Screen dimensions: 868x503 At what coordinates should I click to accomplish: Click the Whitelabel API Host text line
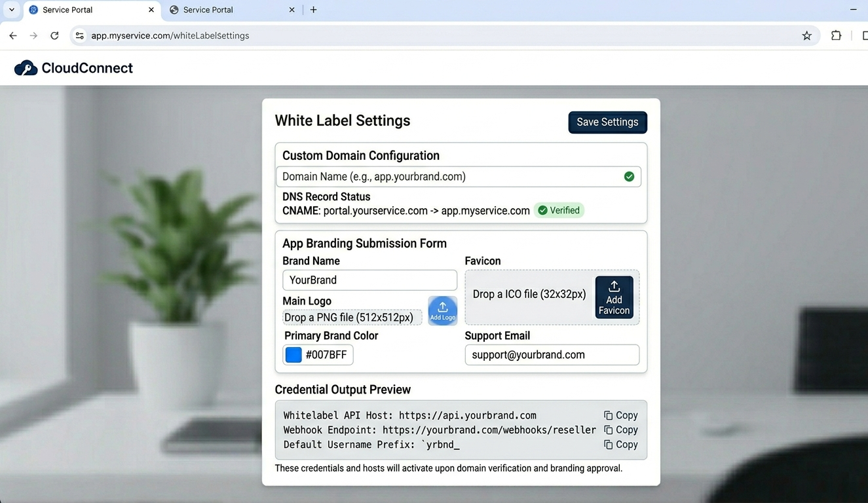pyautogui.click(x=410, y=415)
